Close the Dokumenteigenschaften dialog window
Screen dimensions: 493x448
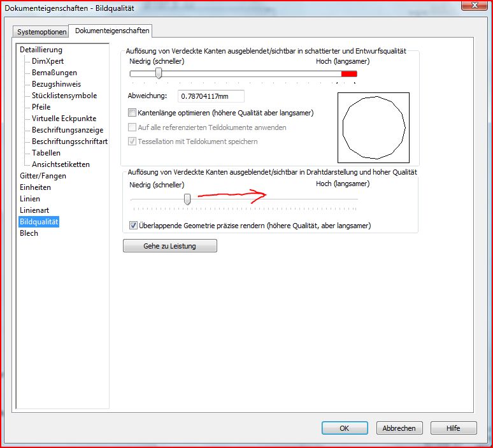pyautogui.click(x=475, y=5)
